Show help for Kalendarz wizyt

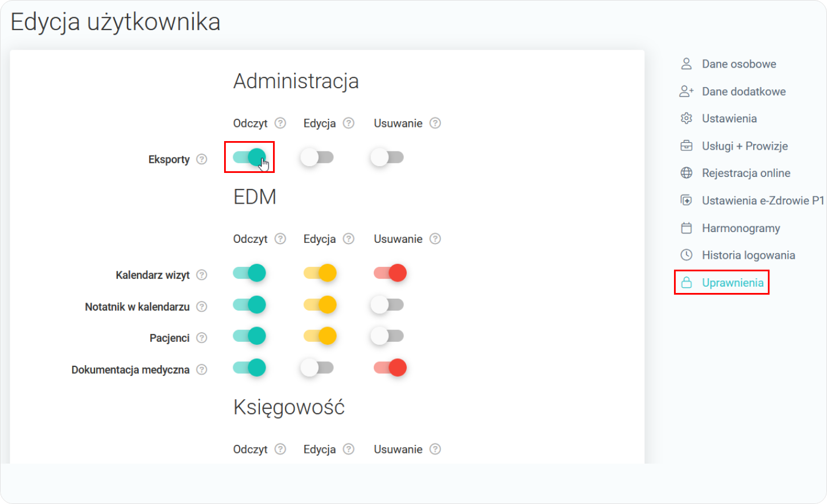(x=201, y=275)
